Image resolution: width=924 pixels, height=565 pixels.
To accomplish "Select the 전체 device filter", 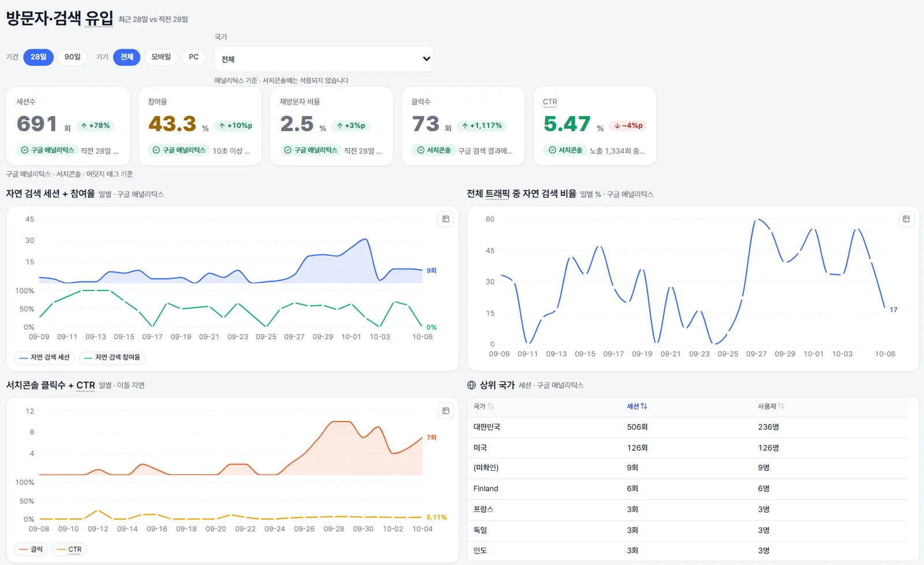I will pyautogui.click(x=126, y=57).
